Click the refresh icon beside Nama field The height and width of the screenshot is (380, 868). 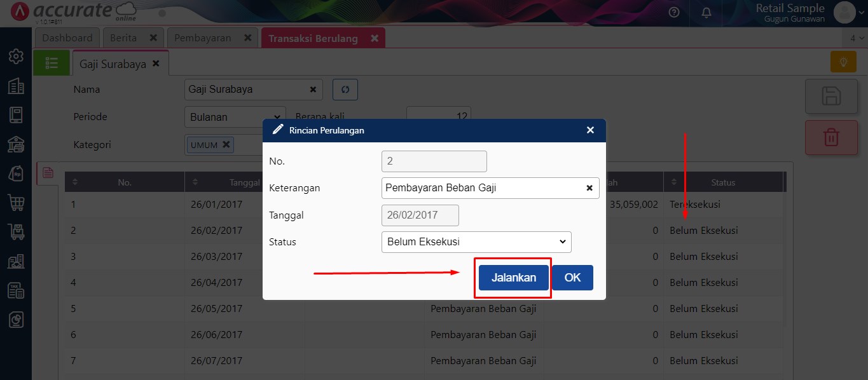coord(345,90)
